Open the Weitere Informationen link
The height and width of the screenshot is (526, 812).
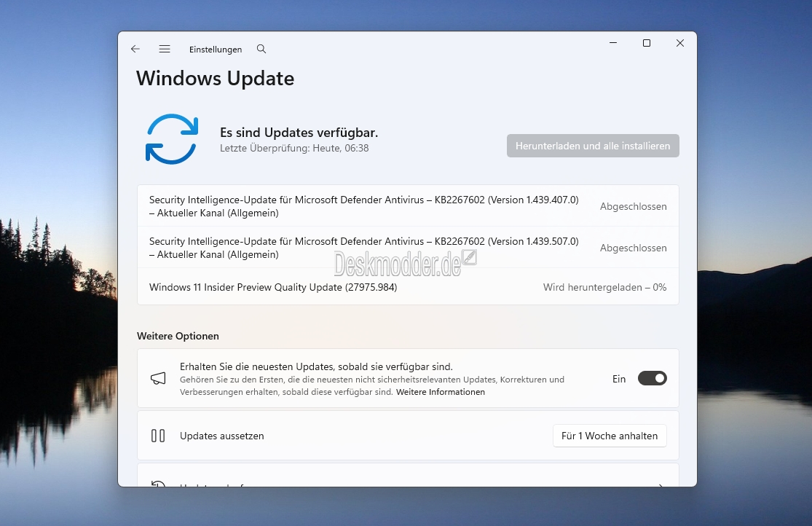point(440,392)
